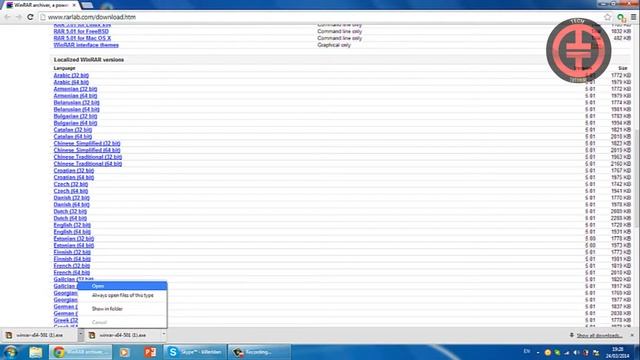This screenshot has width=640, height=360.
Task: Open the Windows Start menu orb
Action: (x=10, y=352)
